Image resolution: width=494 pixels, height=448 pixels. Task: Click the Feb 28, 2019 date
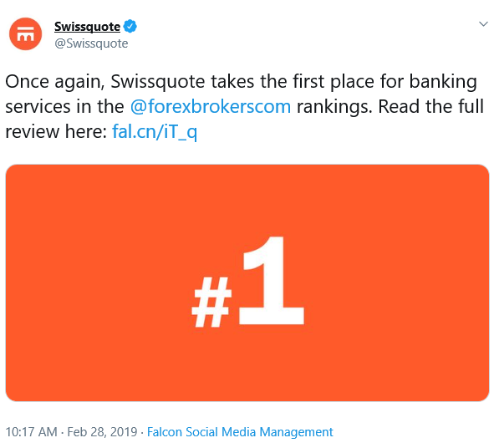[x=102, y=432]
